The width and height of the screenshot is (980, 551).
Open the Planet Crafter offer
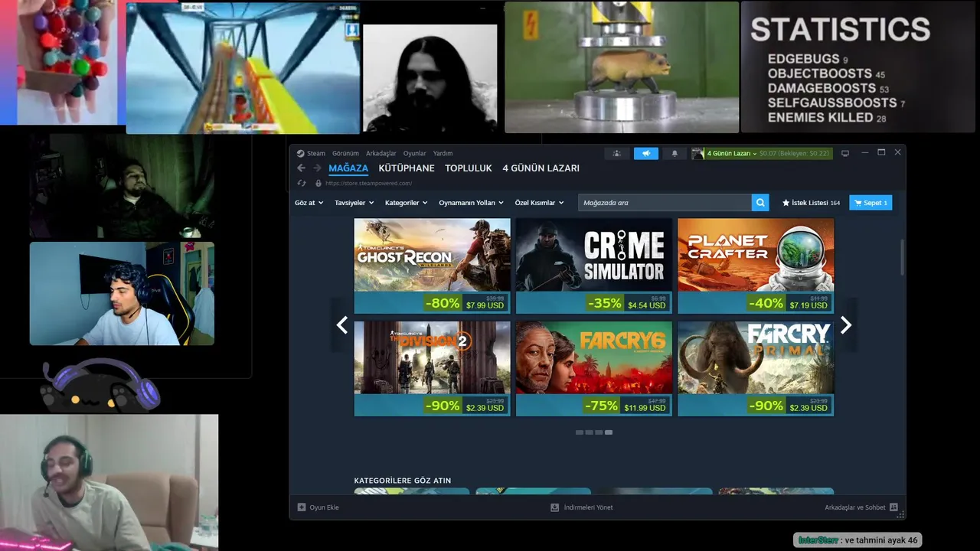tap(756, 266)
